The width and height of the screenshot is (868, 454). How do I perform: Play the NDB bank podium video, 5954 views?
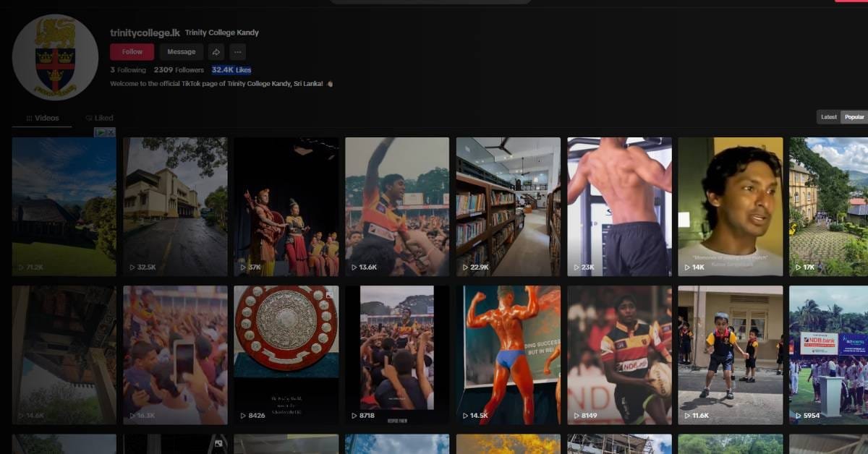pos(828,354)
